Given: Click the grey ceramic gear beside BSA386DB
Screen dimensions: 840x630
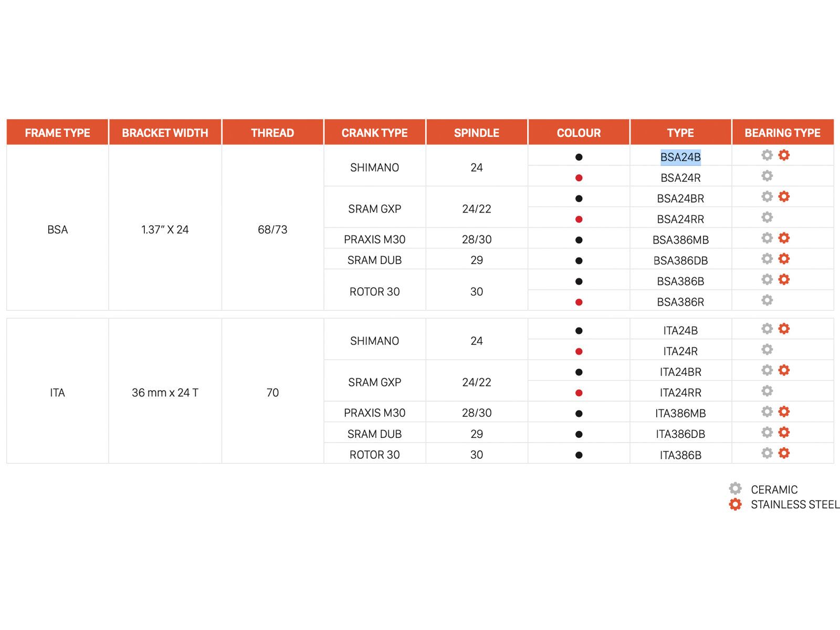Looking at the screenshot, I should [767, 259].
